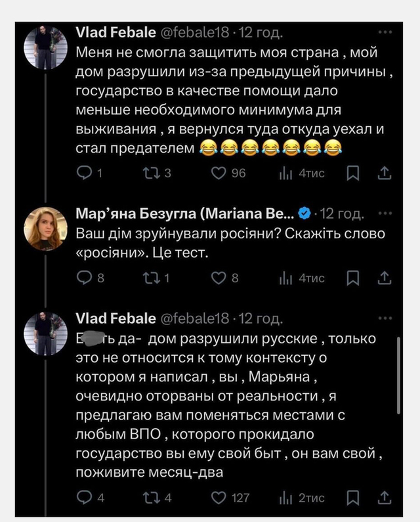
Task: Open more options on Mariana's tweet
Action: 385,213
